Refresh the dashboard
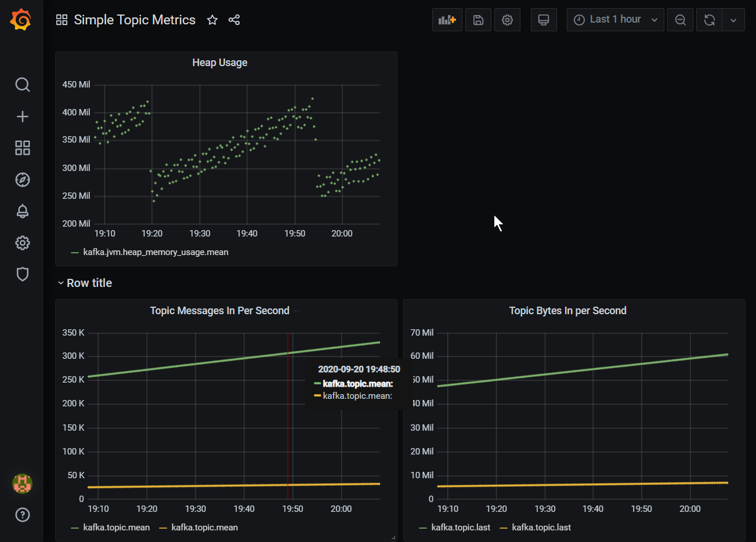The width and height of the screenshot is (756, 542). pyautogui.click(x=709, y=20)
